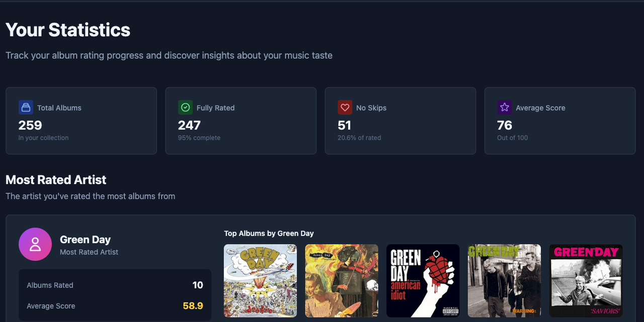Click the Green Day artist avatar icon
The image size is (644, 322).
click(35, 245)
